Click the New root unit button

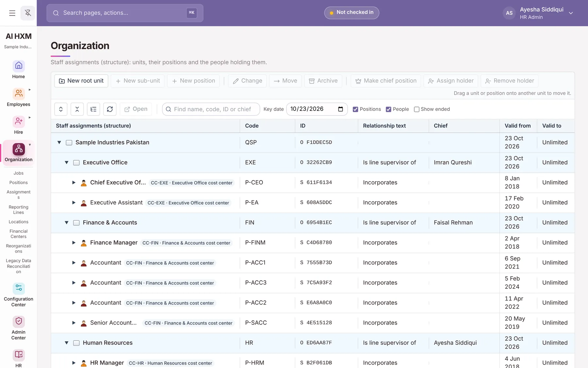tap(81, 81)
